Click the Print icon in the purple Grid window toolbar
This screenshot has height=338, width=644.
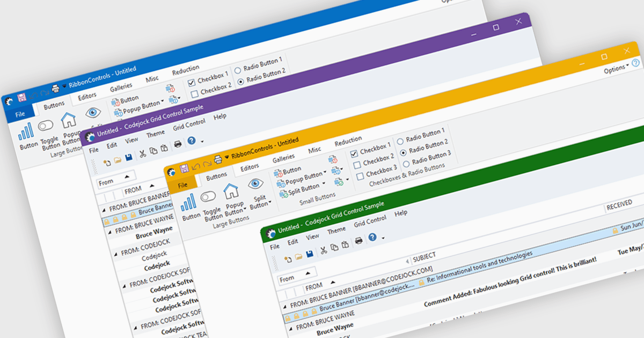[x=178, y=145]
